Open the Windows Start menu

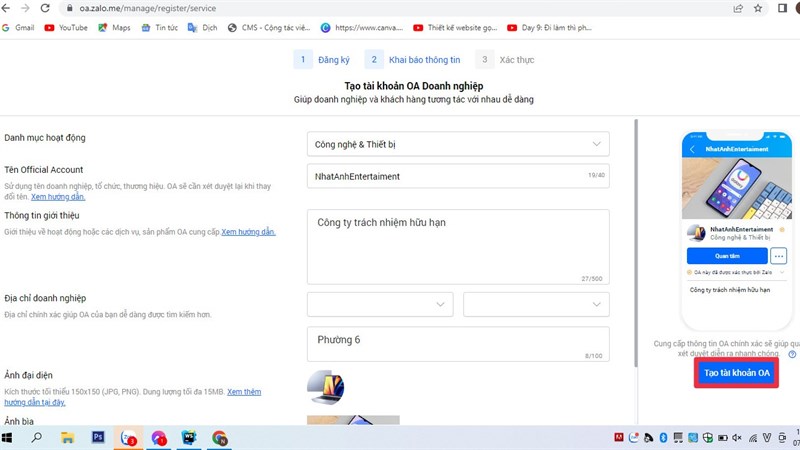7,438
